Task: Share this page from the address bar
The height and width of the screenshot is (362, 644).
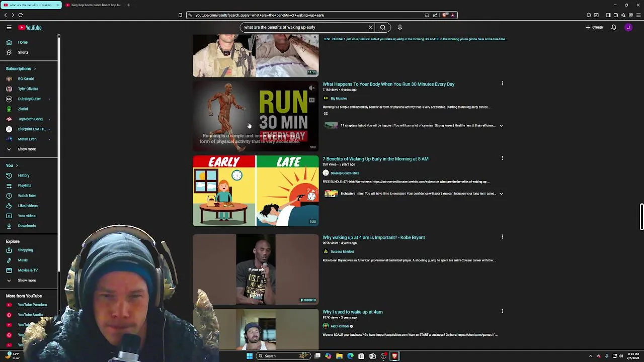Action: click(x=435, y=15)
